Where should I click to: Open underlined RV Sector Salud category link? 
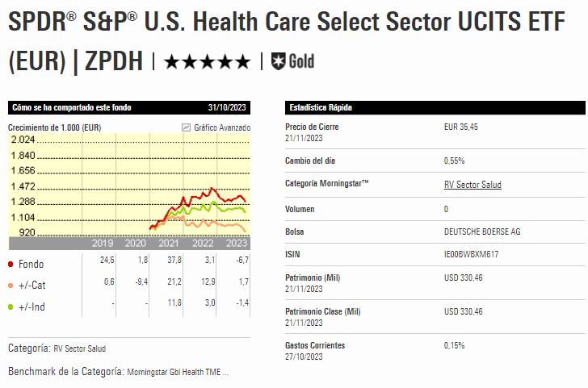click(x=472, y=185)
